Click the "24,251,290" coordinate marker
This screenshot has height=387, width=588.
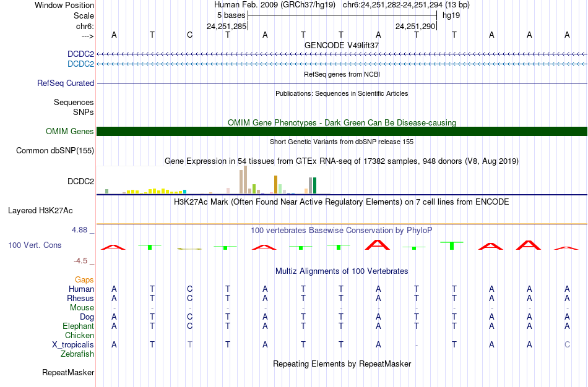pyautogui.click(x=415, y=26)
